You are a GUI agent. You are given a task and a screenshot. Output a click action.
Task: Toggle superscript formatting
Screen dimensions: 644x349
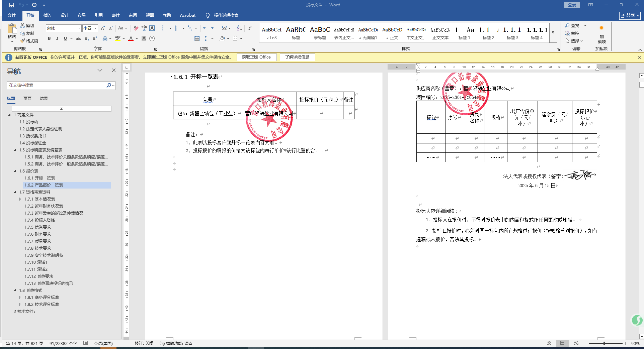(x=95, y=38)
